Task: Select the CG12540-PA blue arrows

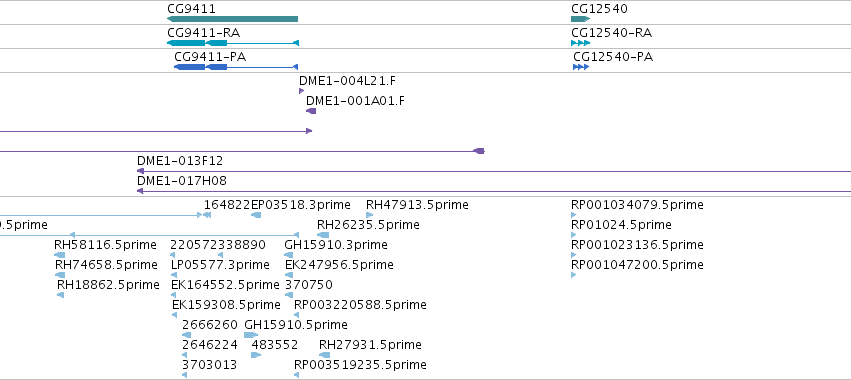Action: pyautogui.click(x=581, y=67)
